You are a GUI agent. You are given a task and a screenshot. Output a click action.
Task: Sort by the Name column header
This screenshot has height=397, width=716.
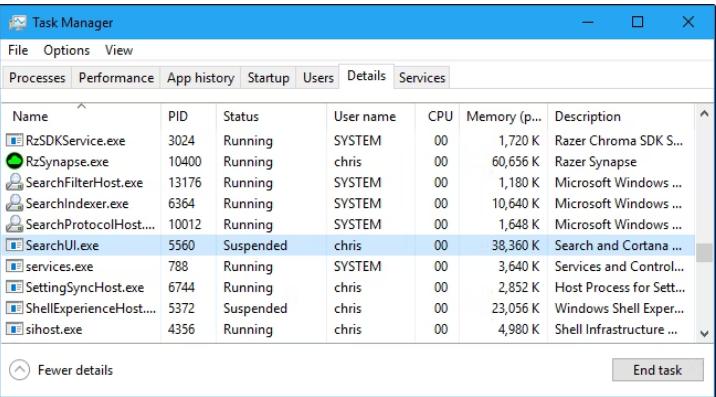coord(81,116)
